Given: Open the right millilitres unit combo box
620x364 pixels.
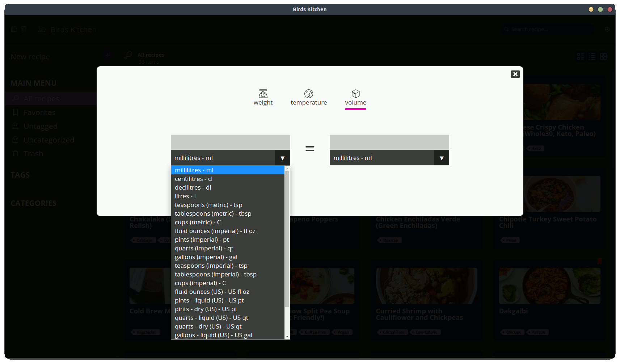Looking at the screenshot, I should pyautogui.click(x=389, y=158).
